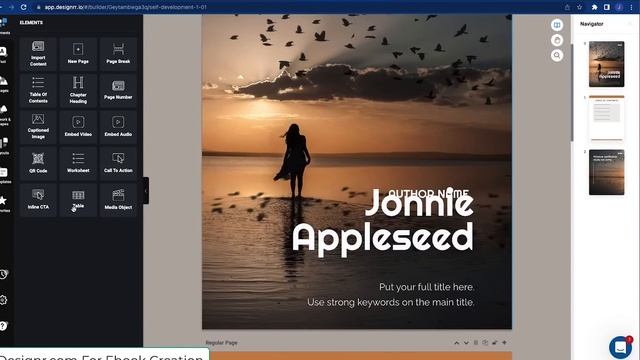Image resolution: width=640 pixels, height=360 pixels.
Task: Add a Worksheet element
Action: 78,163
